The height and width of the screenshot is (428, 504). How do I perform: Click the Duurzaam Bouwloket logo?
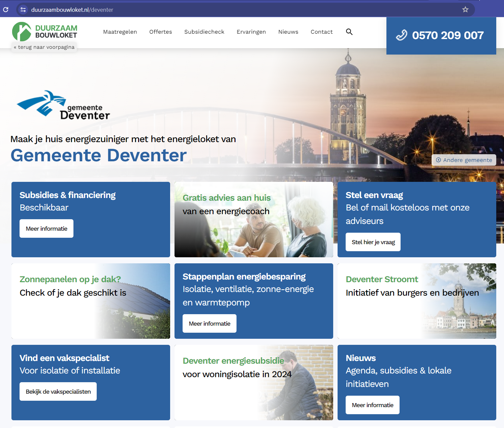point(45,31)
